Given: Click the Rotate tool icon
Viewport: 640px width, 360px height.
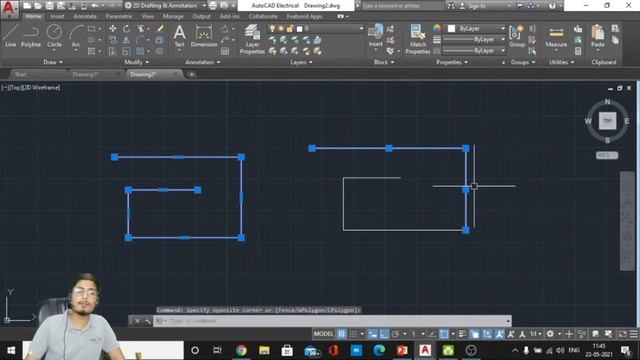Looking at the screenshot, I should (x=127, y=29).
